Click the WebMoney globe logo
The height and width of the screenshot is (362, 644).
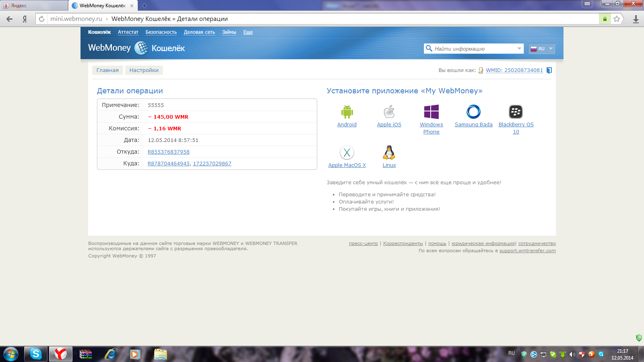click(x=141, y=48)
